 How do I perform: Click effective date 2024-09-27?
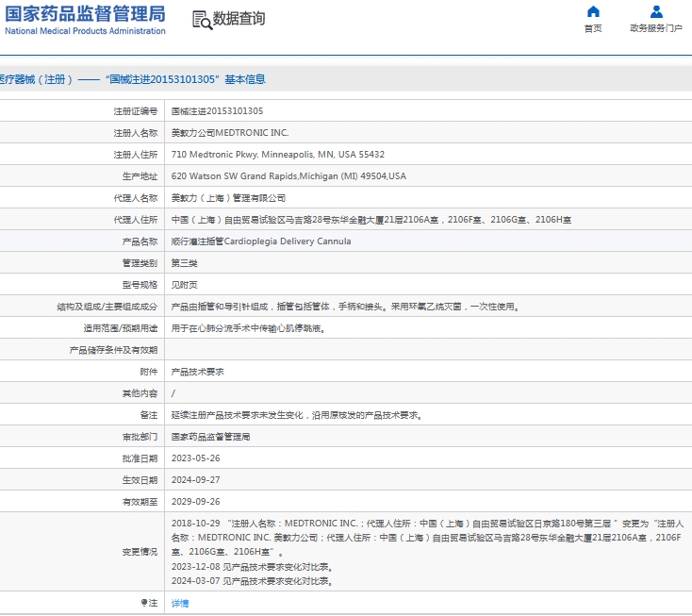195,480
